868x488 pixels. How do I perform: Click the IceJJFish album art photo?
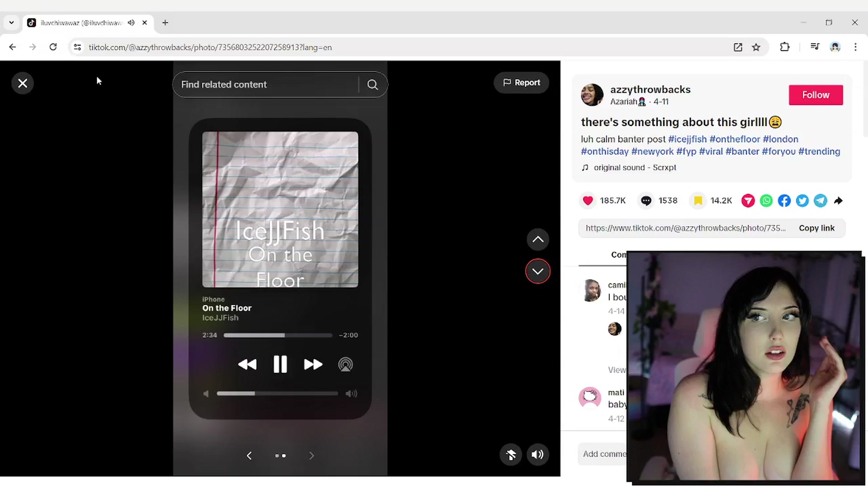click(x=280, y=210)
